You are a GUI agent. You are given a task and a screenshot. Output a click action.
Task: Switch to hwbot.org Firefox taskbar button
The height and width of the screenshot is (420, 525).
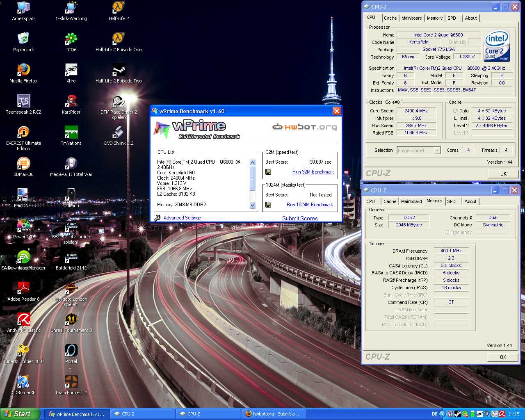click(x=274, y=414)
